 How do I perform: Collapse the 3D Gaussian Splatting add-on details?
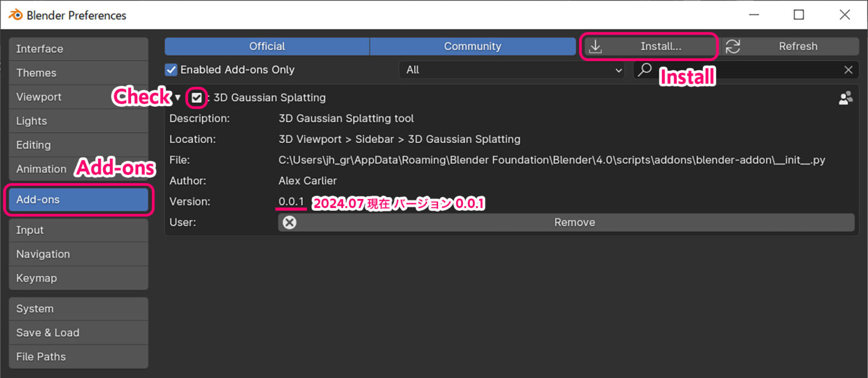pyautogui.click(x=177, y=98)
